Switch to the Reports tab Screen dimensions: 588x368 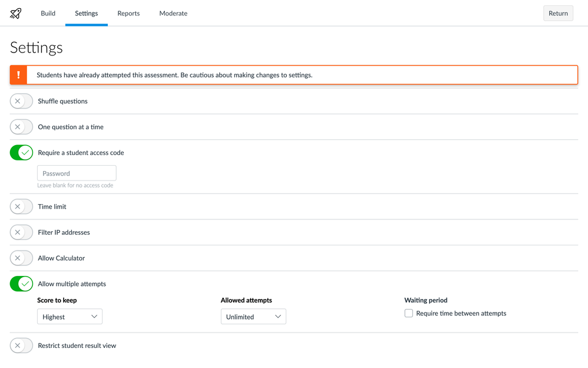click(128, 14)
